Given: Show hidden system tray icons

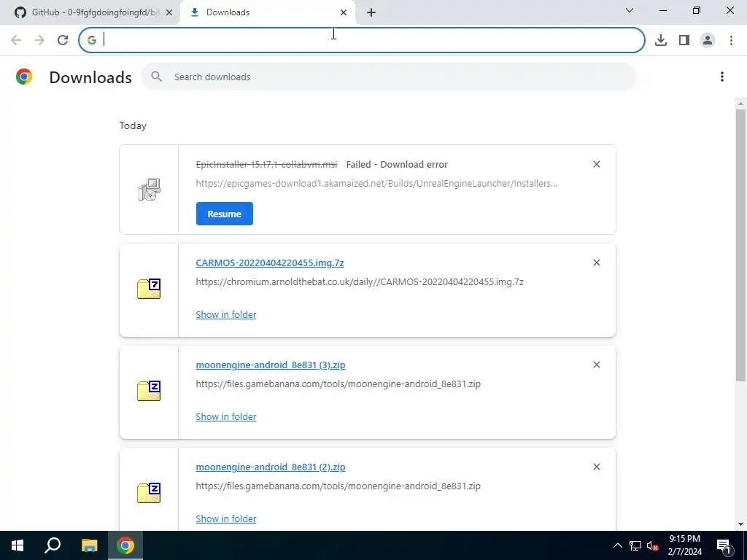Looking at the screenshot, I should coord(617,545).
